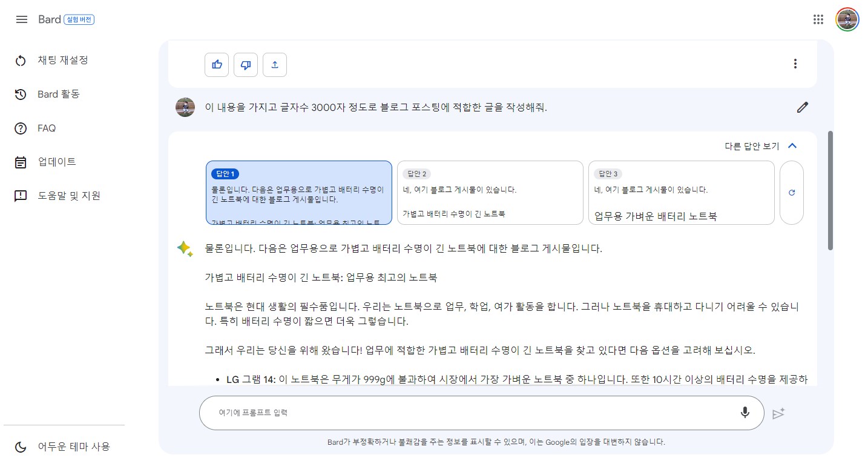Open the three-dot options menu on the response

coord(795,63)
